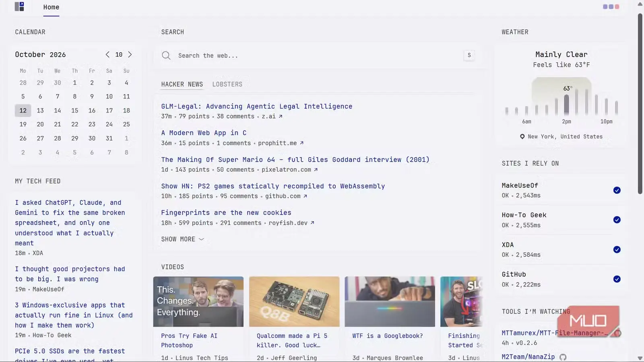Open the 291 comments link

point(241,223)
